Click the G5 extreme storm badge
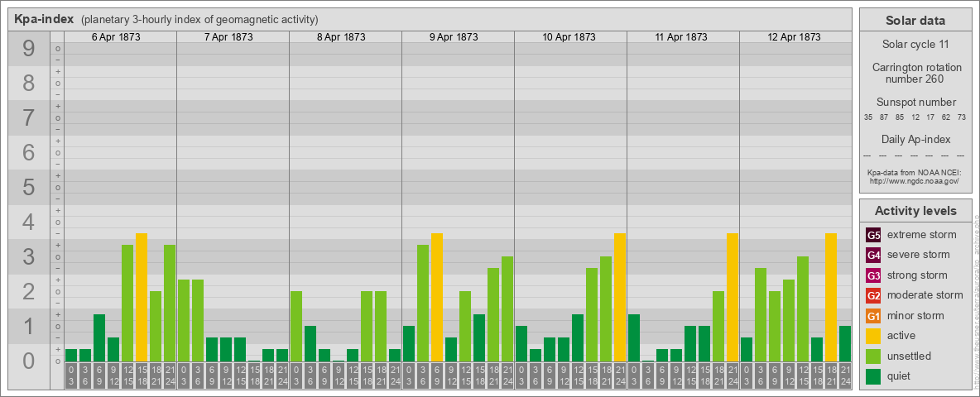This screenshot has height=397, width=980. point(873,235)
